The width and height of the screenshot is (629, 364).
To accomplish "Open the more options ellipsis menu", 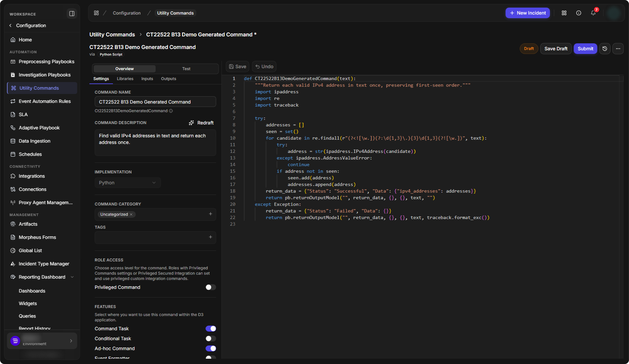I will (618, 49).
